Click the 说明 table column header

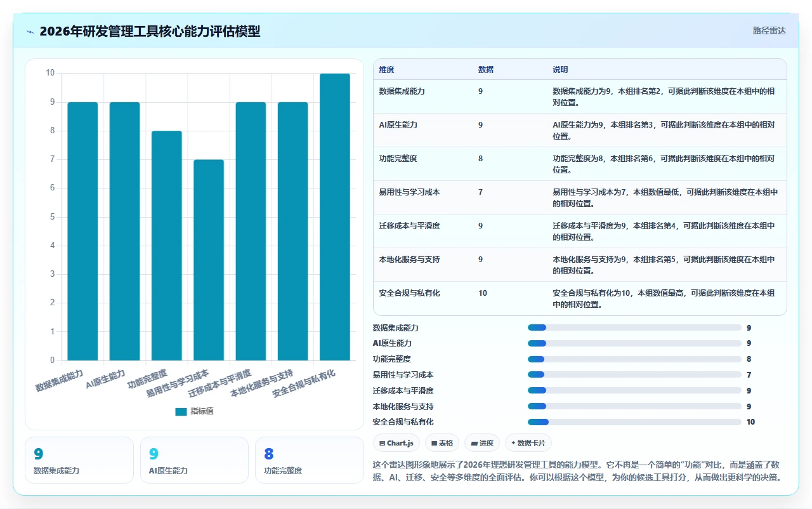667,69
